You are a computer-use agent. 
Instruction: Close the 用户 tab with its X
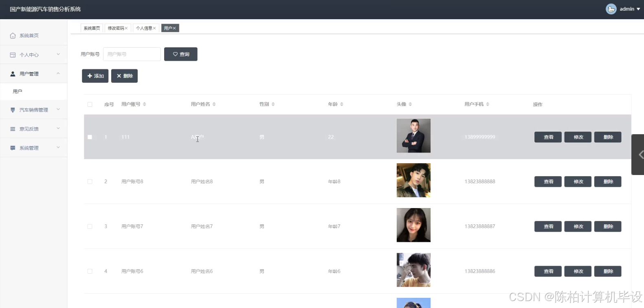click(x=174, y=28)
